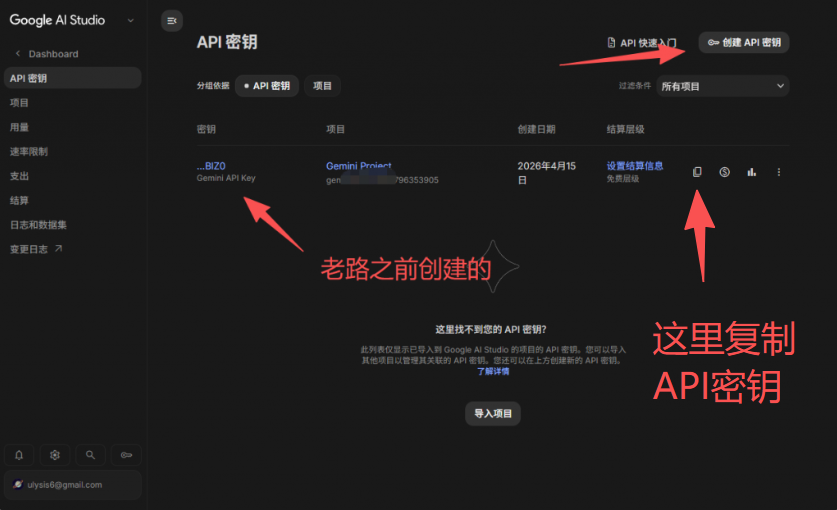Open notifications bell icon in sidebar
Screen dimensions: 837x510
point(19,455)
